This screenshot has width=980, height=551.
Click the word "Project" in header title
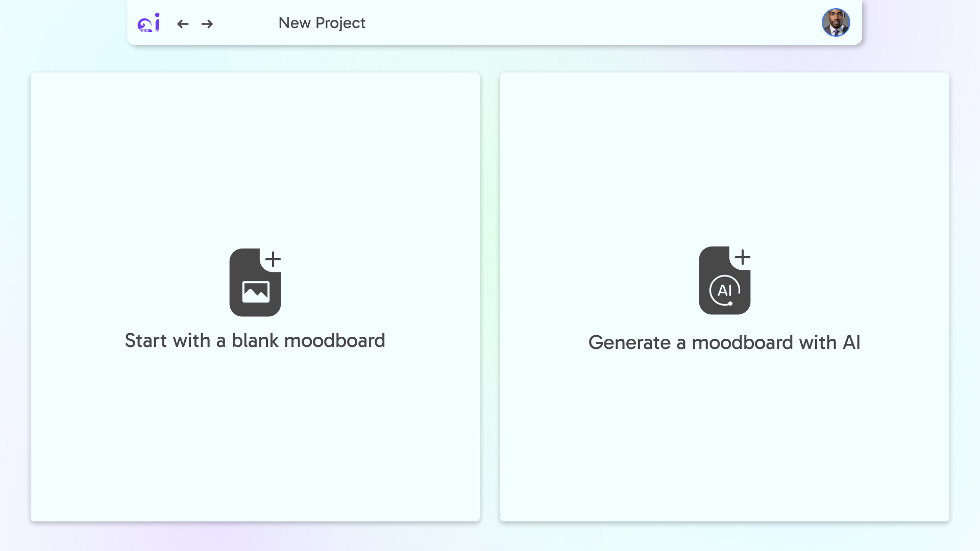pyautogui.click(x=340, y=23)
